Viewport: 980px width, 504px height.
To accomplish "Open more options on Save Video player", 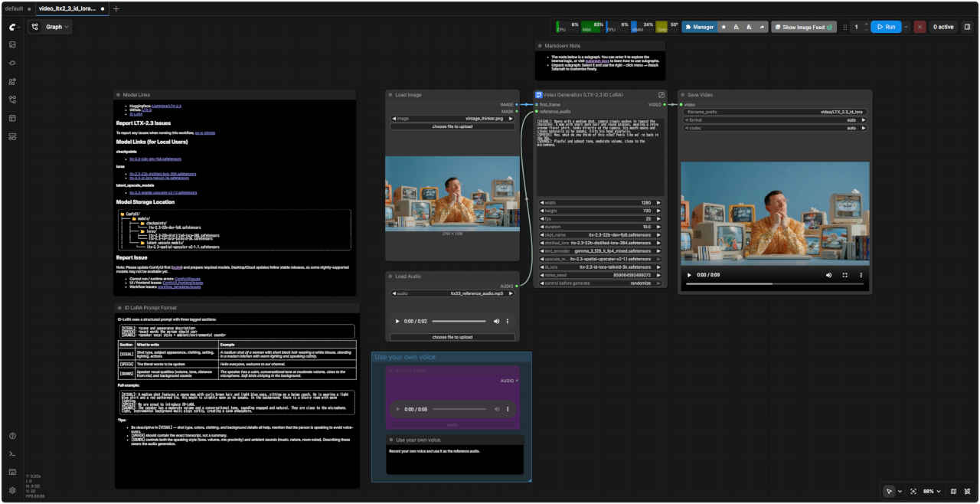I will tap(861, 275).
